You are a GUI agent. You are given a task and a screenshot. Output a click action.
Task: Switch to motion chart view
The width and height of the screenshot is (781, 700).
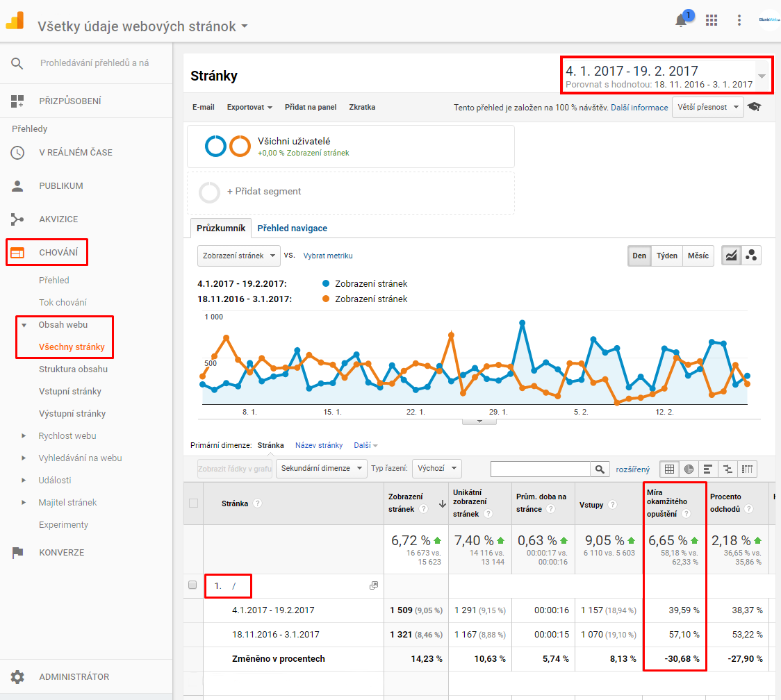point(751,256)
